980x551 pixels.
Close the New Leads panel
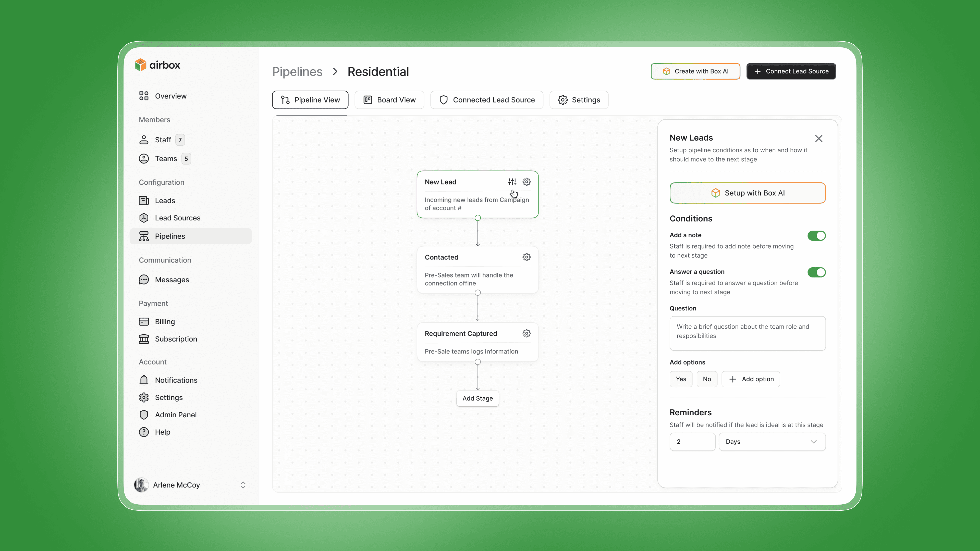pos(819,139)
